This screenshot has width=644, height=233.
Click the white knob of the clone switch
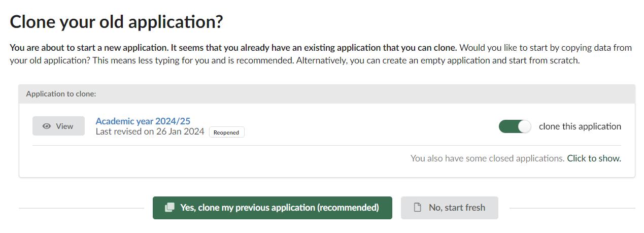(x=524, y=126)
